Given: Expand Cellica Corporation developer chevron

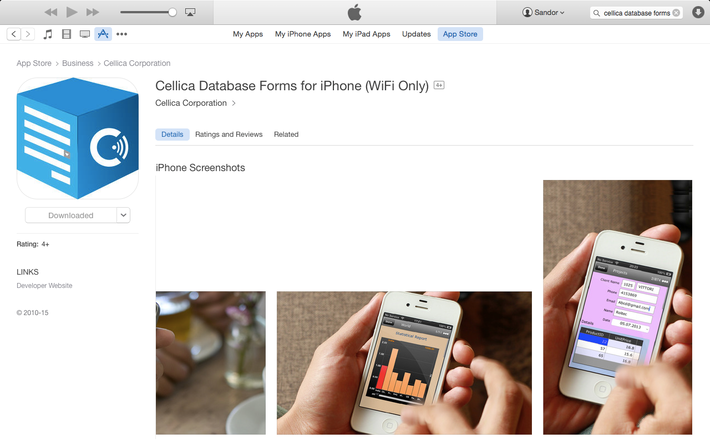Looking at the screenshot, I should click(x=234, y=103).
